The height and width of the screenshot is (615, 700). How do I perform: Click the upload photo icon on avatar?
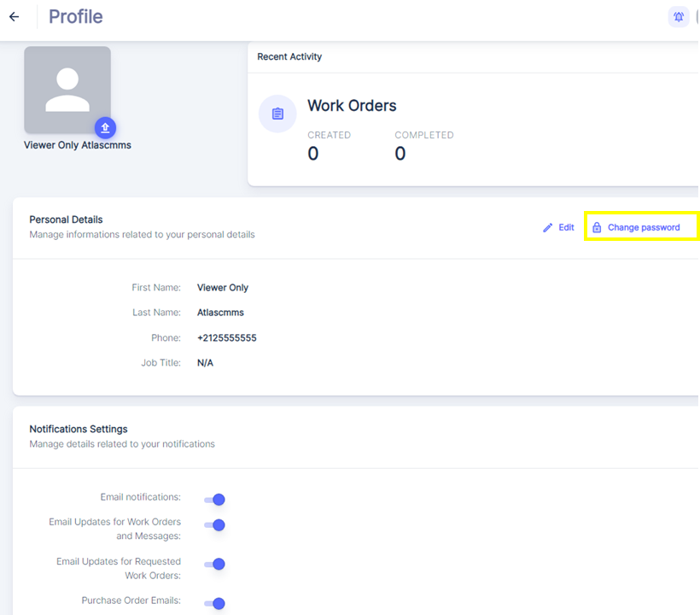point(104,128)
